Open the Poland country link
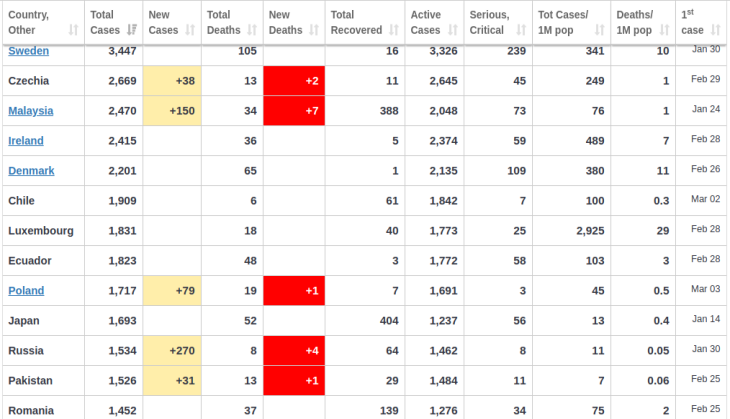Viewport: 730px width, 419px height. click(x=26, y=291)
